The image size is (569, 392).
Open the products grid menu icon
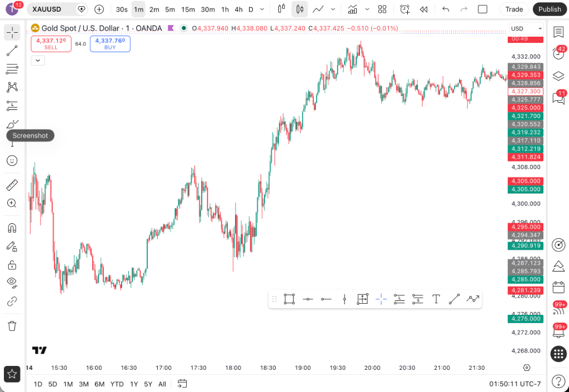pyautogui.click(x=558, y=354)
